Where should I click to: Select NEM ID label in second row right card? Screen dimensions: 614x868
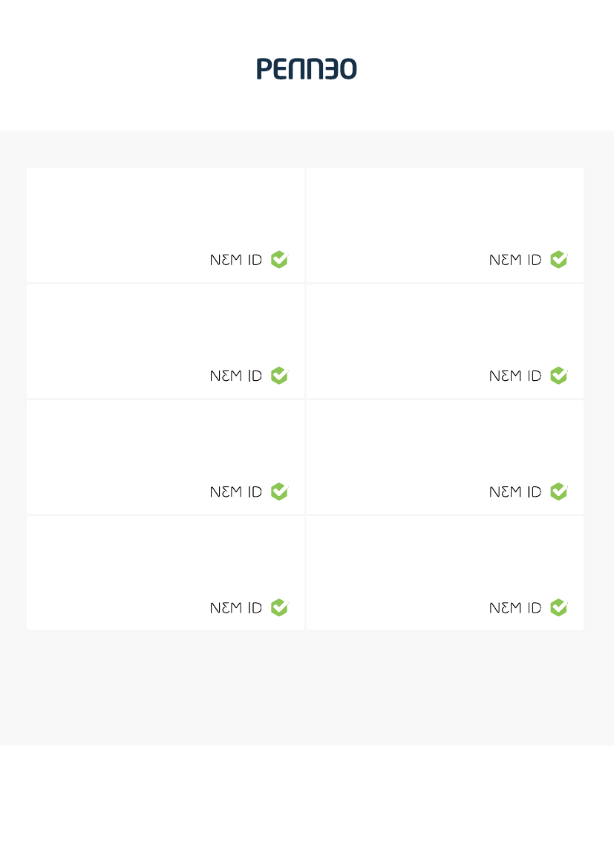tap(515, 376)
